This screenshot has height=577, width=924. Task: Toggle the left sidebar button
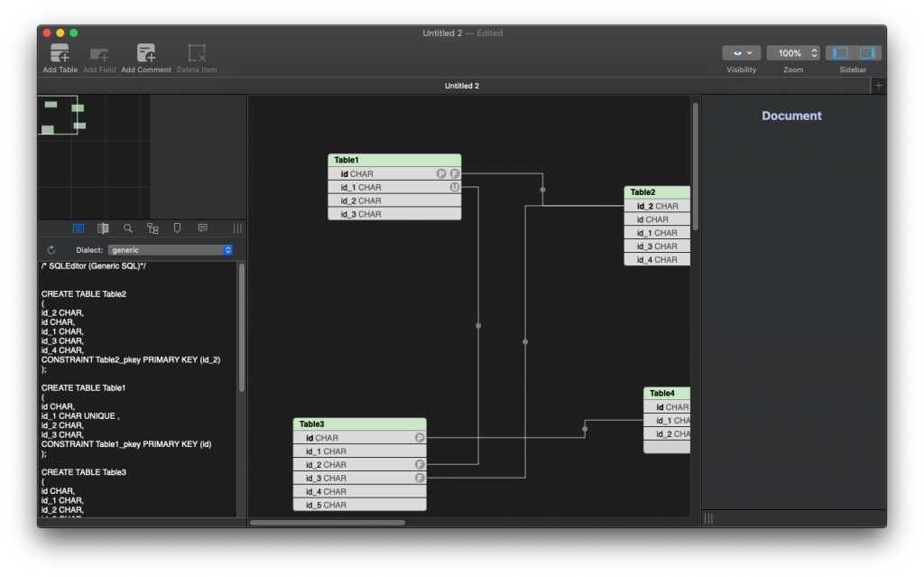[x=840, y=53]
